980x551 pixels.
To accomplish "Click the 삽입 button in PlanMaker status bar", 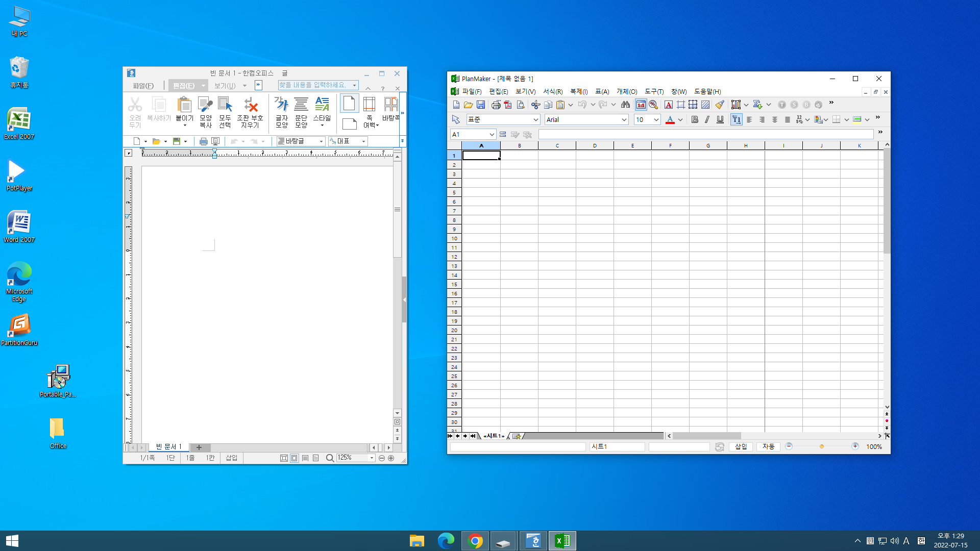I will point(741,446).
